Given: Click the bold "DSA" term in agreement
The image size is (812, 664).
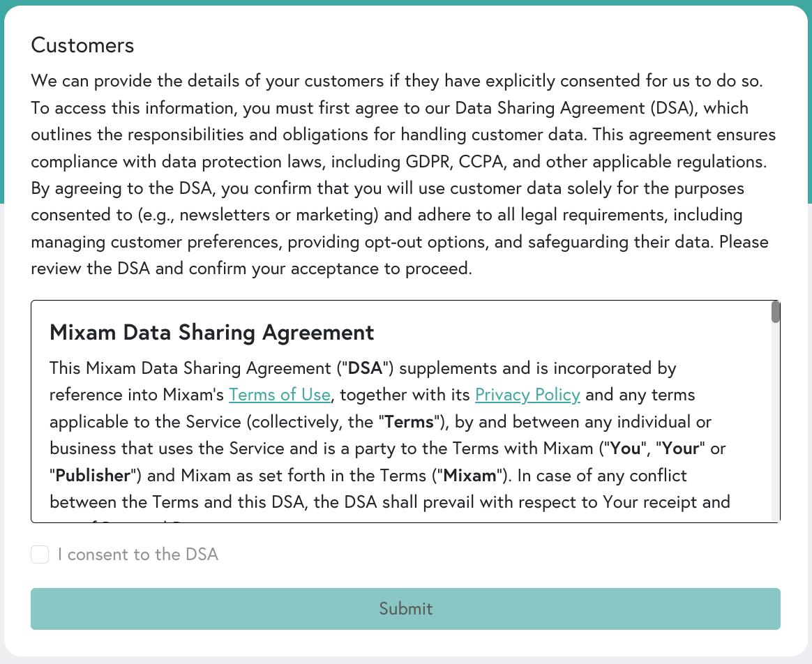Looking at the screenshot, I should 363,368.
